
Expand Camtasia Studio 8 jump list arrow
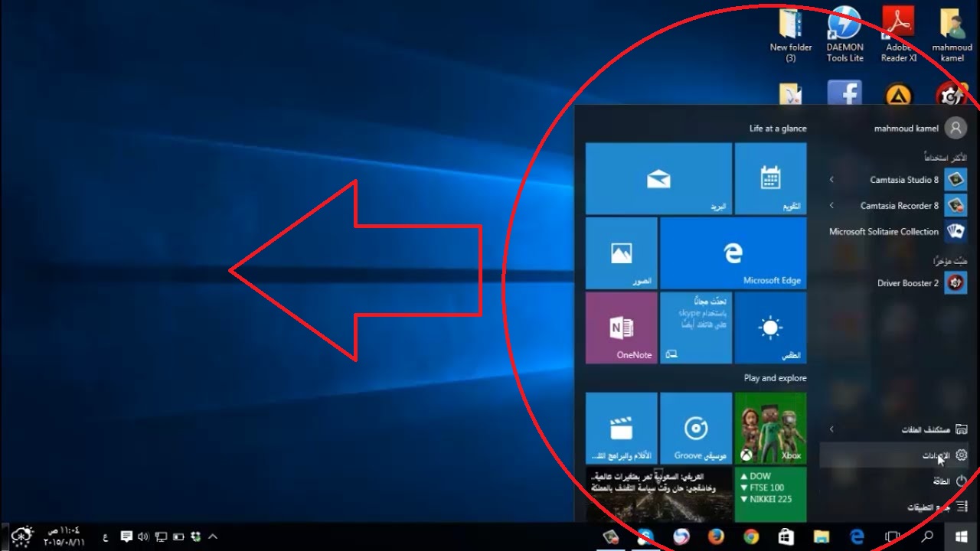tap(831, 180)
